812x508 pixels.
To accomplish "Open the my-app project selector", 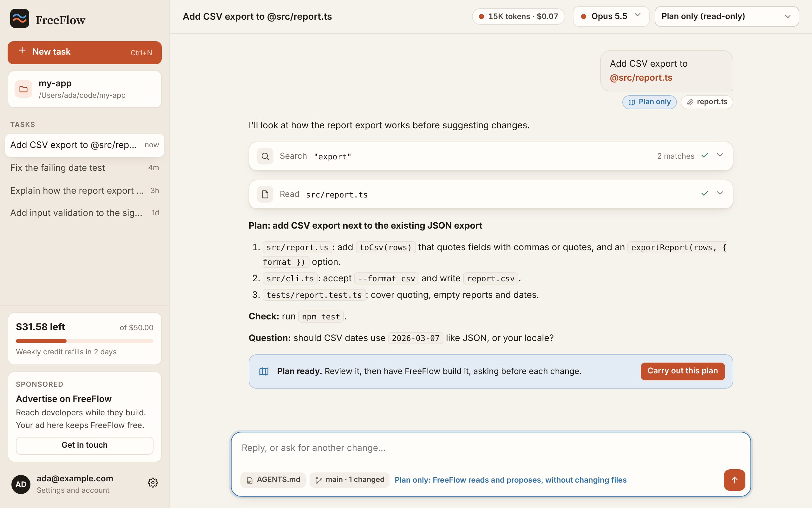I will pyautogui.click(x=85, y=89).
